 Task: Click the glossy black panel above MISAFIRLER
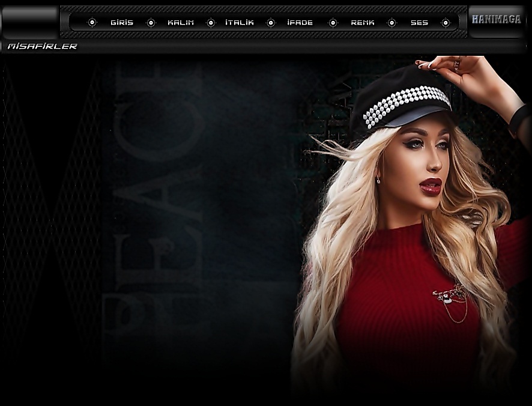(29, 22)
